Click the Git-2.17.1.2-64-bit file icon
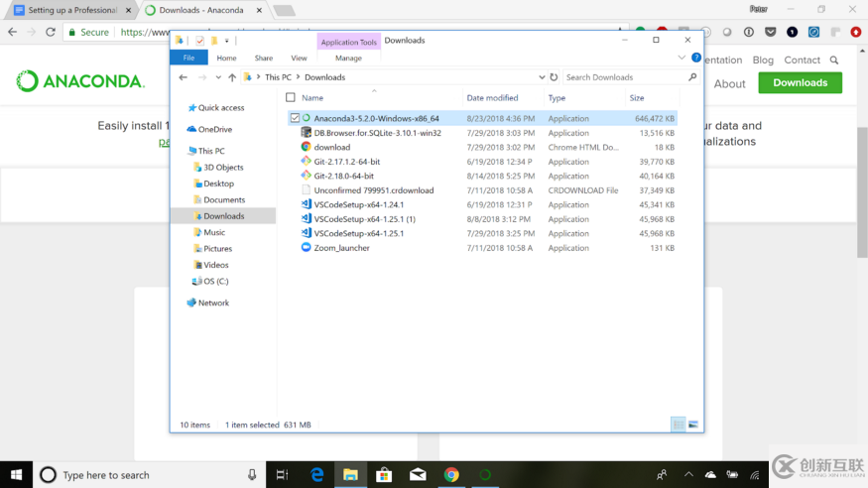 307,161
